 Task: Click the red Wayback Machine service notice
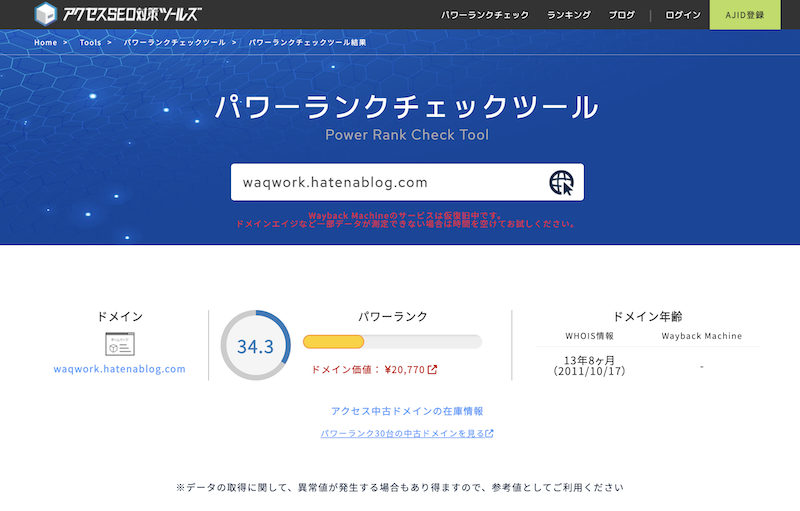[406, 220]
